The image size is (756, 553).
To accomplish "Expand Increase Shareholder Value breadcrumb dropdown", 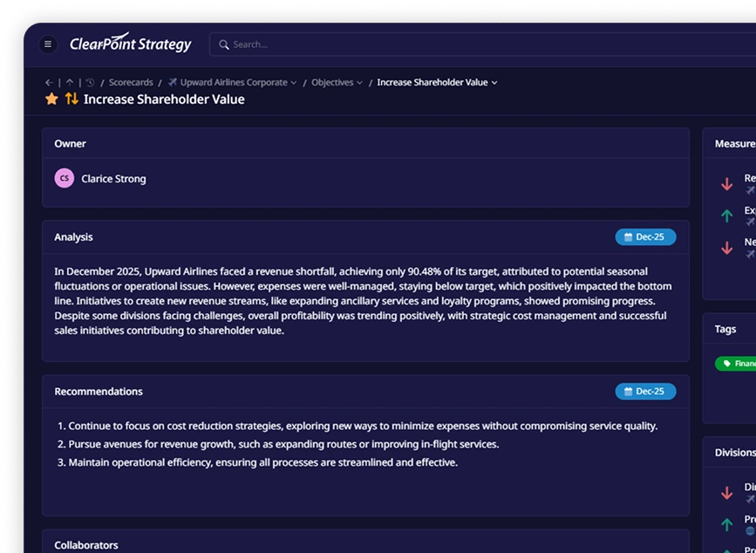I will pyautogui.click(x=494, y=83).
